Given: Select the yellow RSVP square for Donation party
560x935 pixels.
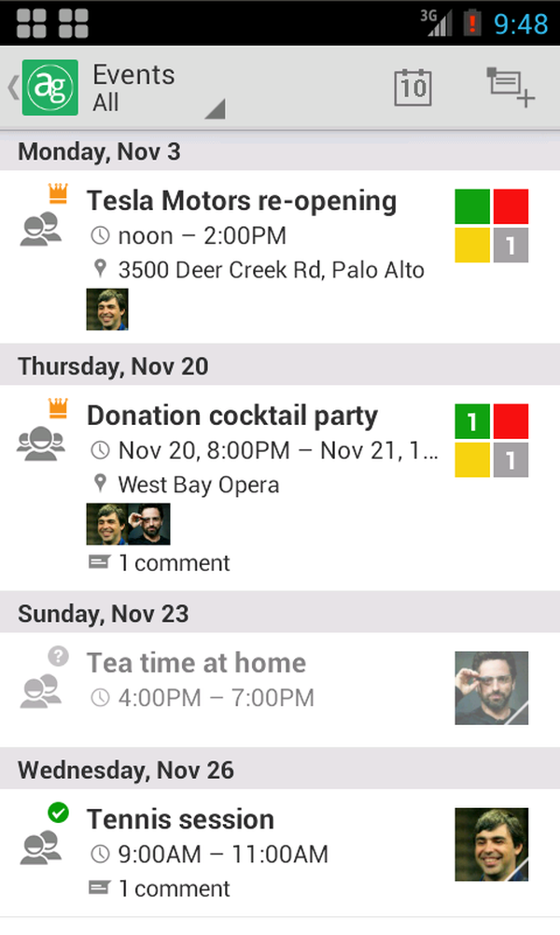Looking at the screenshot, I should click(x=472, y=460).
